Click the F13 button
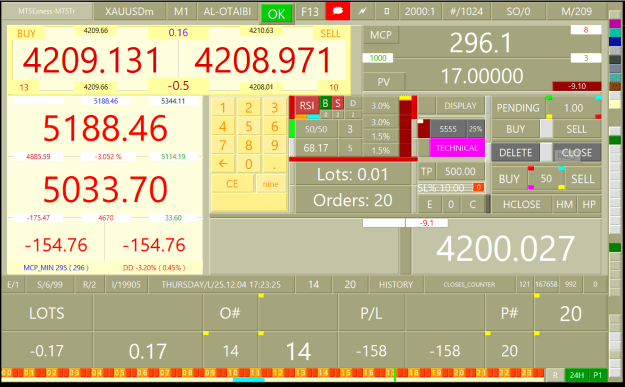Viewport: 625px width, 387px height. (310, 12)
